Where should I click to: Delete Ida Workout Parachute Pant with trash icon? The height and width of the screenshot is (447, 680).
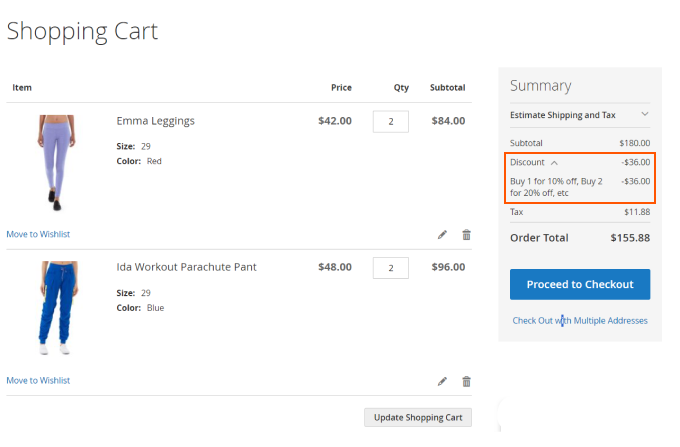466,381
